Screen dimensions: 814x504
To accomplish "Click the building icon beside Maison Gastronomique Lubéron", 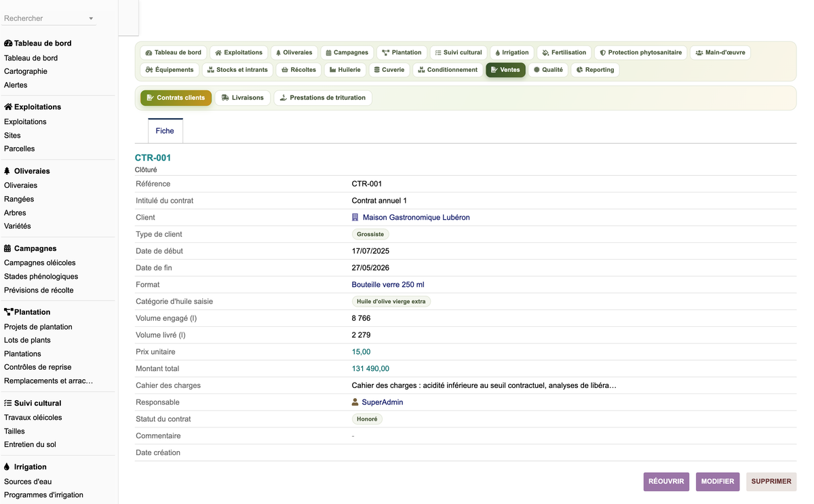I will point(355,218).
